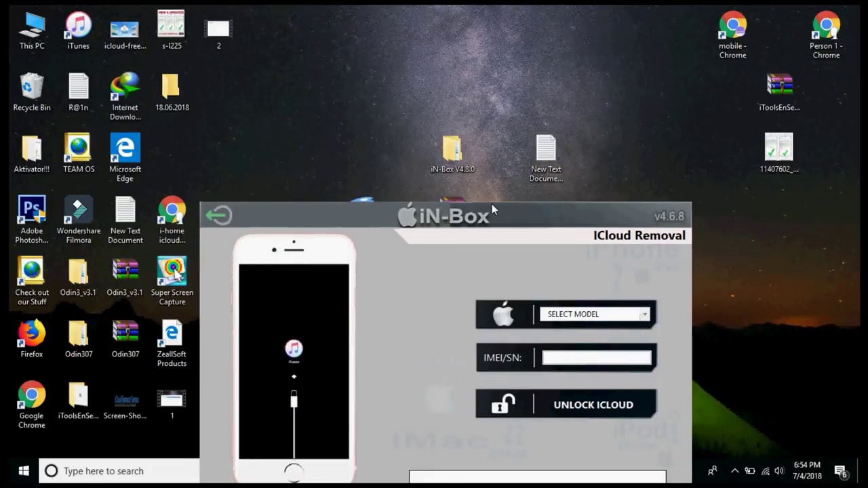Select the TEAM OS shortcut
This screenshot has height=488, width=868.
(x=78, y=153)
